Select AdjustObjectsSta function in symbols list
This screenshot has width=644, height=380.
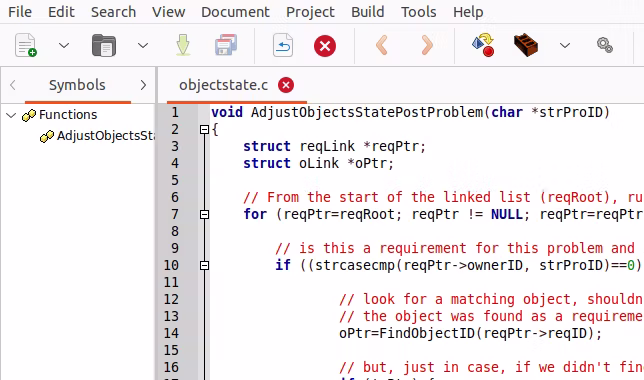click(x=106, y=136)
